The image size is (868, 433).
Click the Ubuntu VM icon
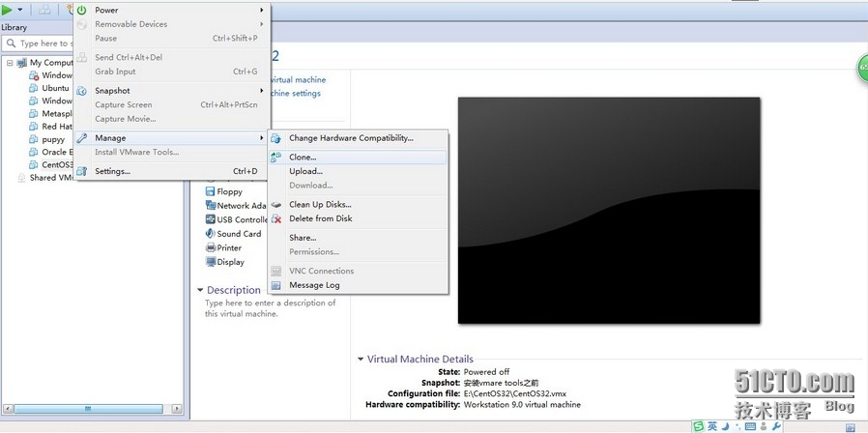[x=34, y=88]
